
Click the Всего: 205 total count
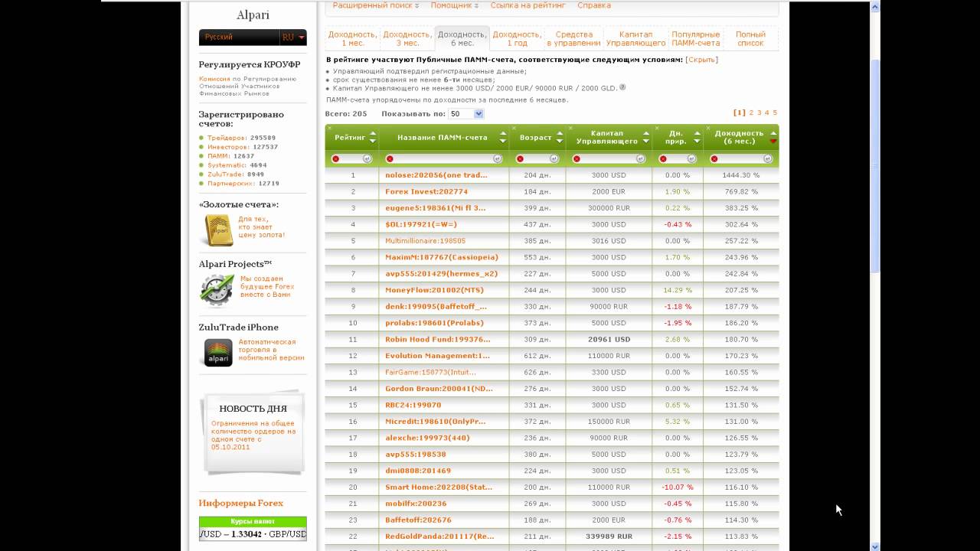[346, 114]
